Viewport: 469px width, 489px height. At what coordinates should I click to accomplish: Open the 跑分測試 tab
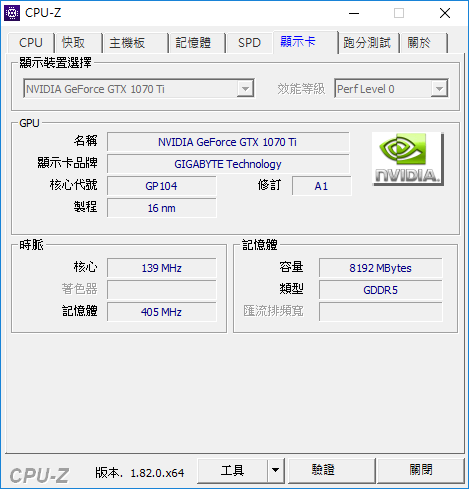coord(368,43)
